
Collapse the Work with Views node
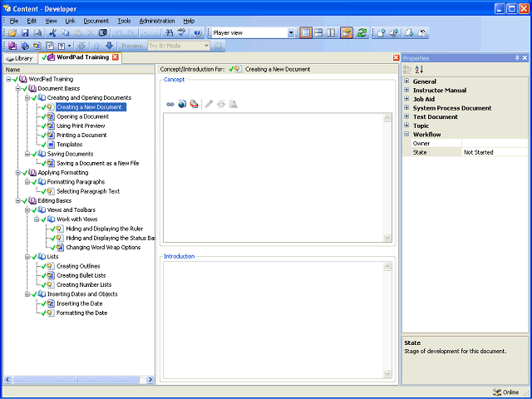(37, 219)
